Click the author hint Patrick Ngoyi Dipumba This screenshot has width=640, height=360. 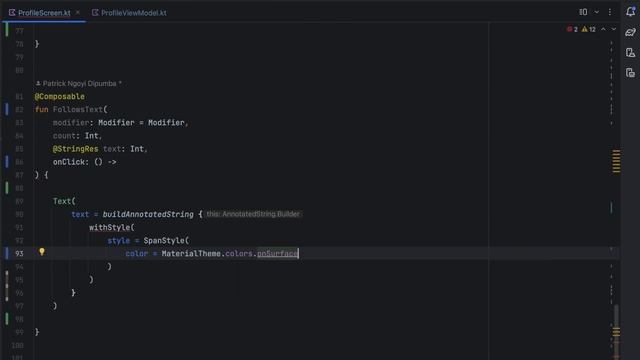click(x=79, y=83)
